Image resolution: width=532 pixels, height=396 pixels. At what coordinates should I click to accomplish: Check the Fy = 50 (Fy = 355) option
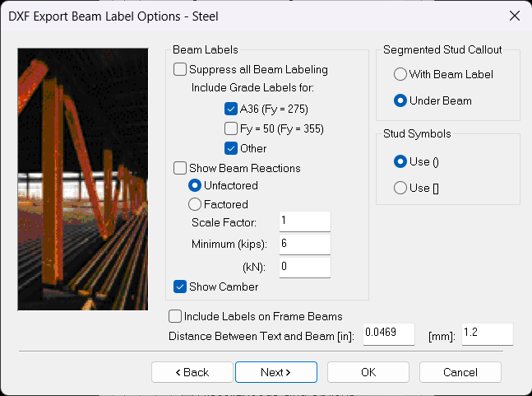231,128
